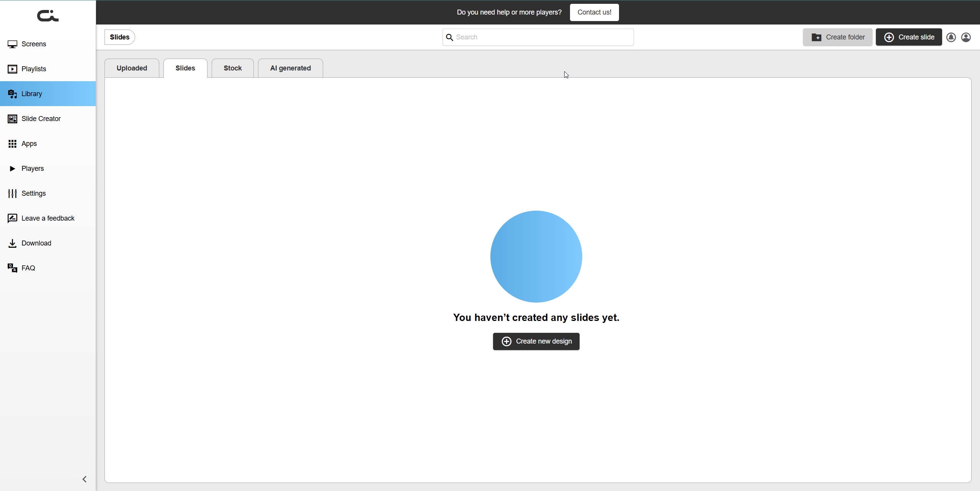Image resolution: width=980 pixels, height=491 pixels.
Task: Open the Screens section icon
Action: coord(12,44)
